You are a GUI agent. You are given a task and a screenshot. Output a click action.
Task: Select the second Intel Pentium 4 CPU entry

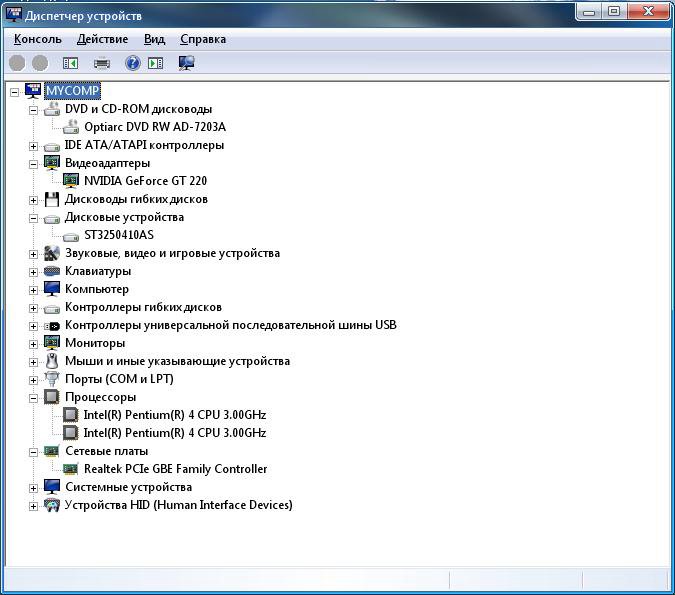pyautogui.click(x=175, y=433)
